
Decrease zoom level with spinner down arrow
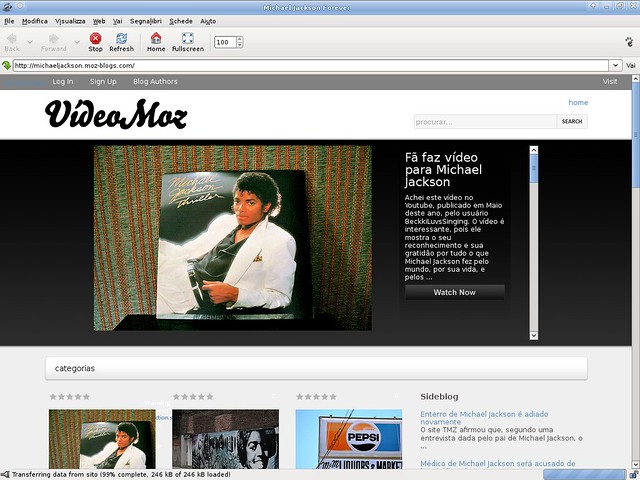click(240, 45)
